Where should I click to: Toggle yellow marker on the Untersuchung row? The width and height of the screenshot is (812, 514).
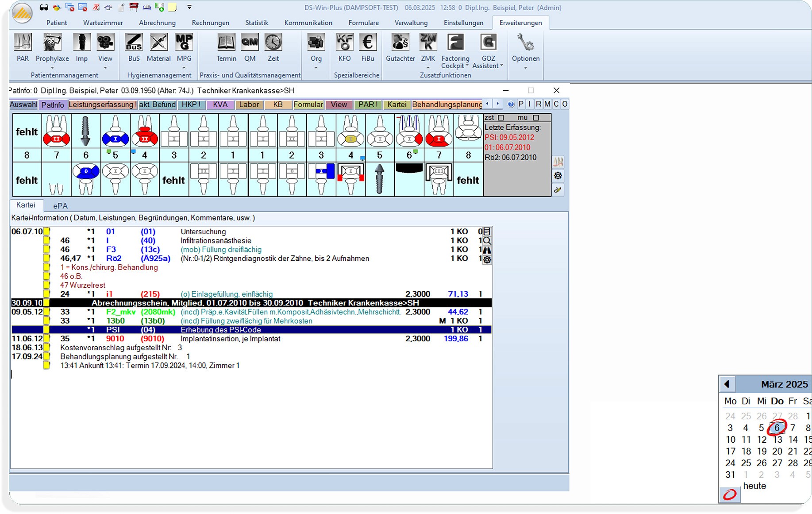coord(46,232)
